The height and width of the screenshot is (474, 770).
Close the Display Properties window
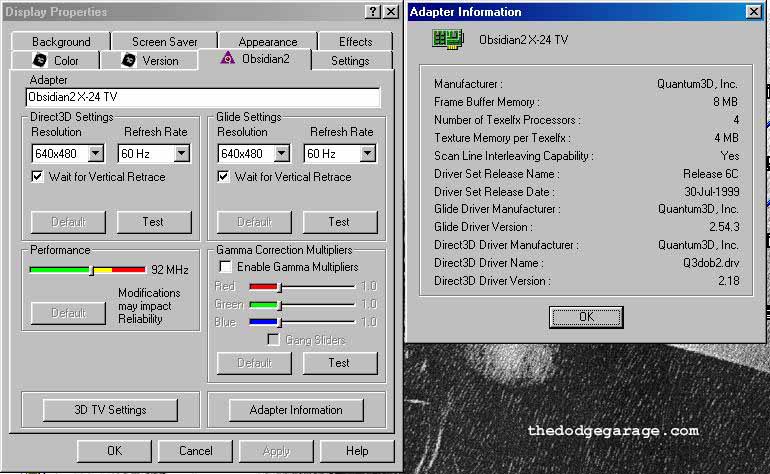[x=390, y=11]
